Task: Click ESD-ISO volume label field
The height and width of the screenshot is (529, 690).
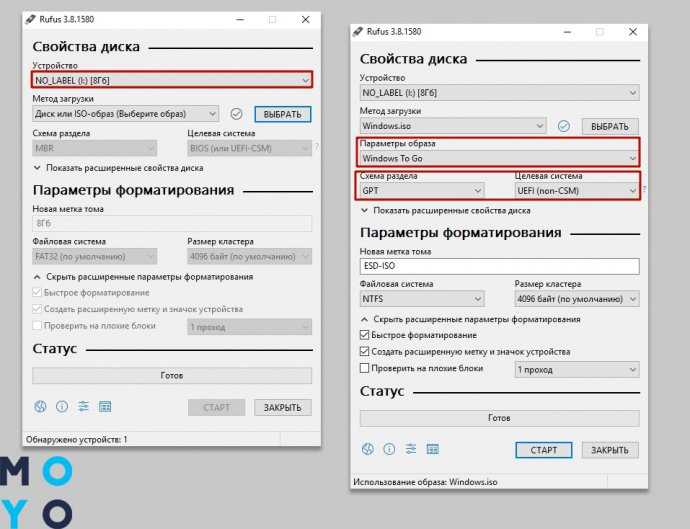Action: click(499, 266)
